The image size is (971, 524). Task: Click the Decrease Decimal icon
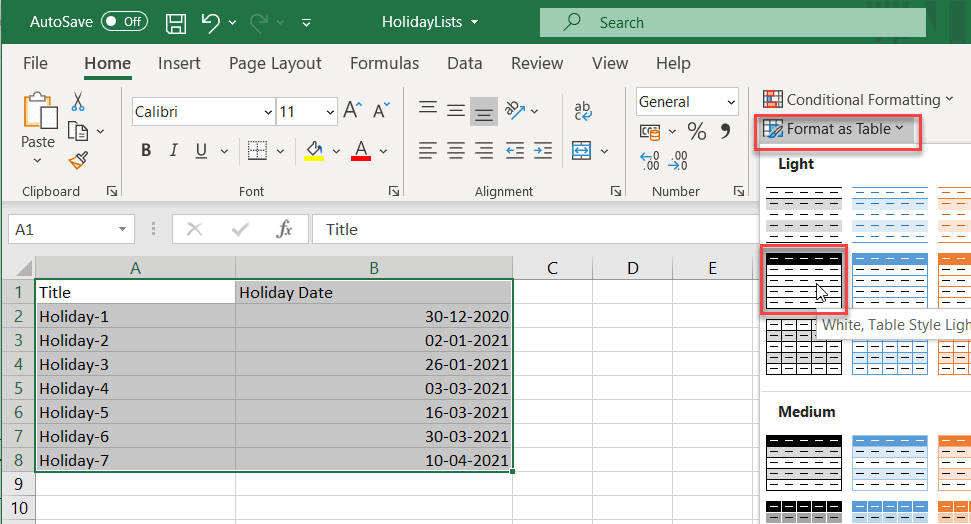pyautogui.click(x=678, y=161)
